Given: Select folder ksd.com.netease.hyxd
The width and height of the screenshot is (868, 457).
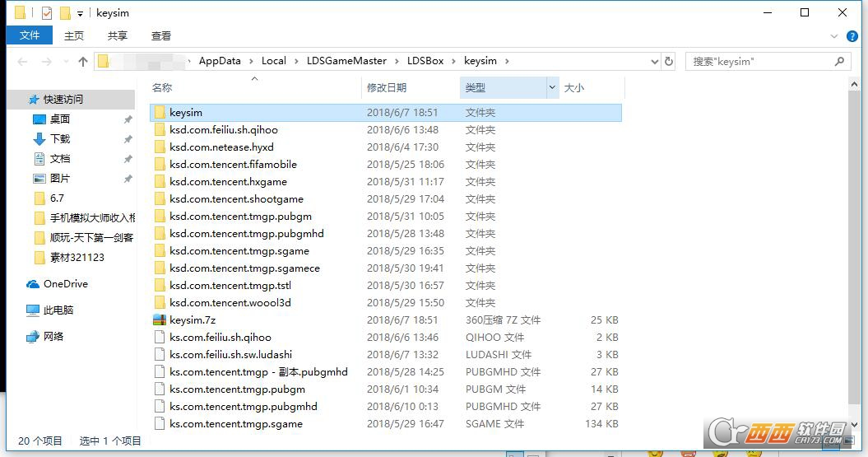Looking at the screenshot, I should coord(221,147).
